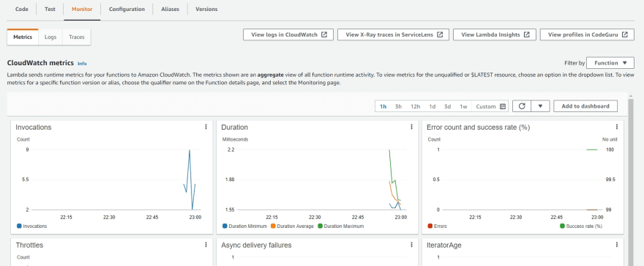Click the vertical scrollbar of the metrics panel
Image resolution: width=644 pixels, height=266 pixels.
(x=631, y=181)
